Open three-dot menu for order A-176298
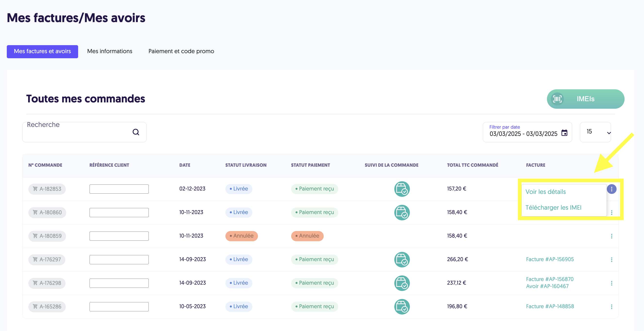 point(611,283)
